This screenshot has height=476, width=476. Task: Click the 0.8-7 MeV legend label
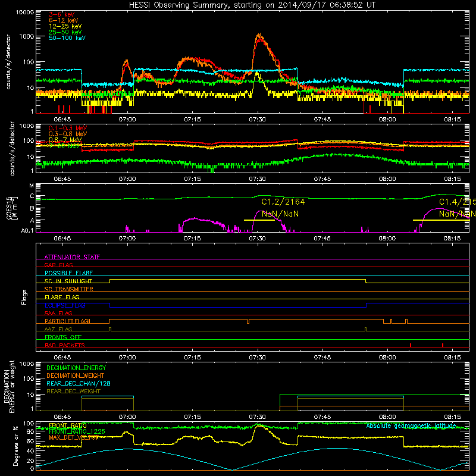(65, 140)
